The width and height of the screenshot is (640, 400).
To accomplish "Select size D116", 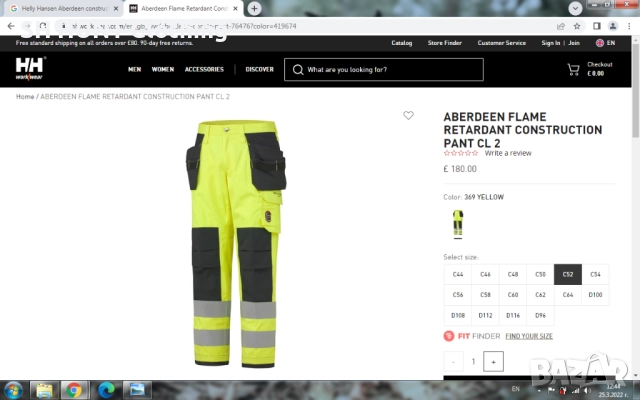I will click(513, 316).
